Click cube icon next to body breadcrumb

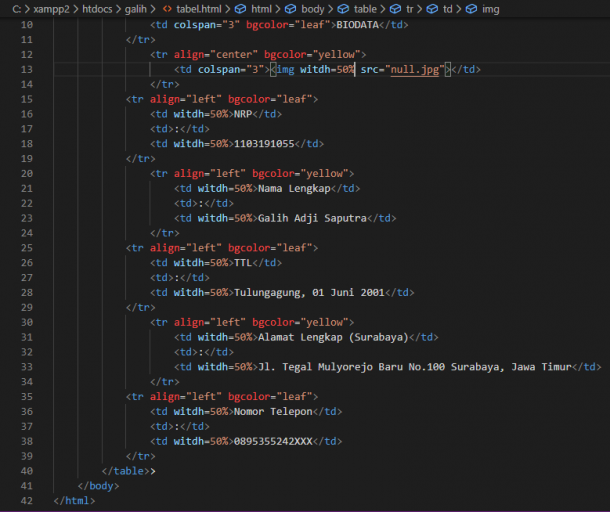tap(291, 9)
